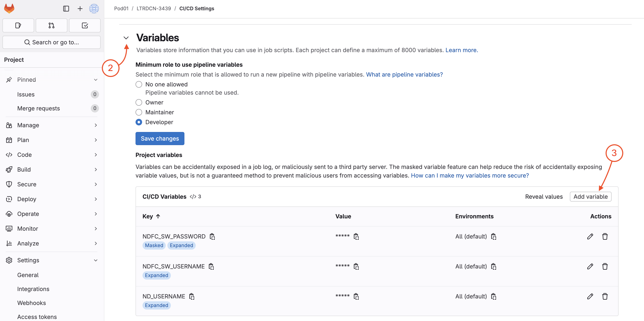The height and width of the screenshot is (321, 644).
Task: Copy the NDFC_SW_PASSWORD masked value
Action: pyautogui.click(x=356, y=236)
